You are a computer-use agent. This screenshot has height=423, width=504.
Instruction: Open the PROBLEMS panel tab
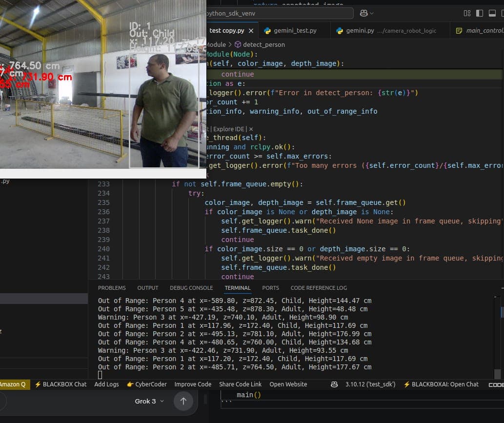click(112, 288)
